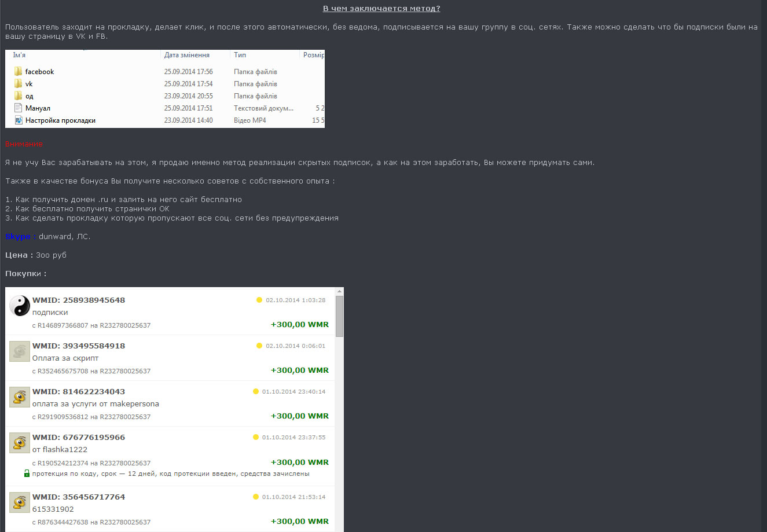
Task: Click the yin-yang avatar of WMID 258938945648
Action: (20, 306)
